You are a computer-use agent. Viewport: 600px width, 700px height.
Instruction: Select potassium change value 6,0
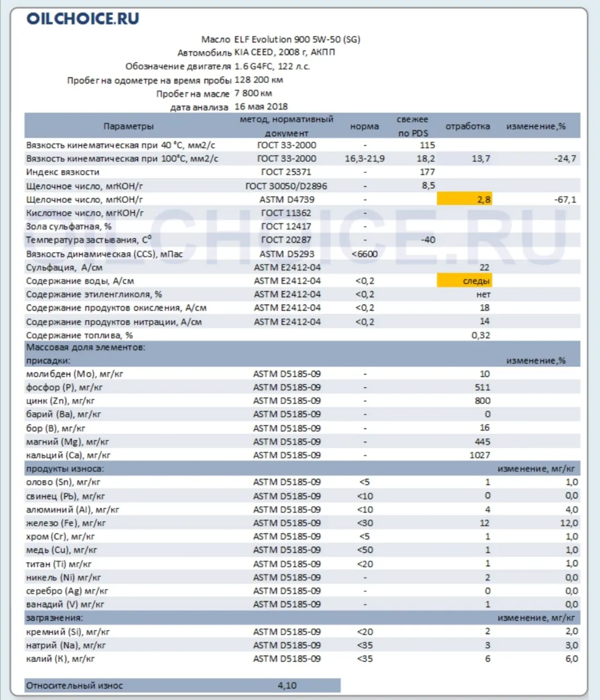tap(572, 658)
